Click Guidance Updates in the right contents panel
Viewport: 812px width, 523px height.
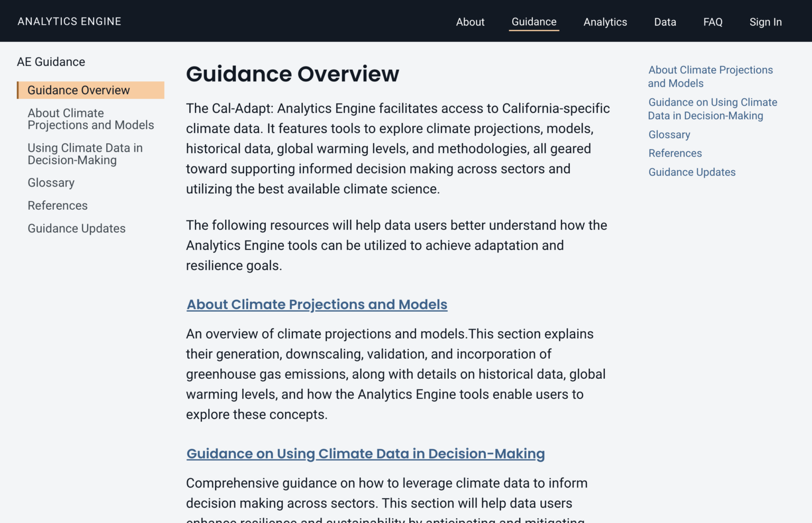click(691, 172)
